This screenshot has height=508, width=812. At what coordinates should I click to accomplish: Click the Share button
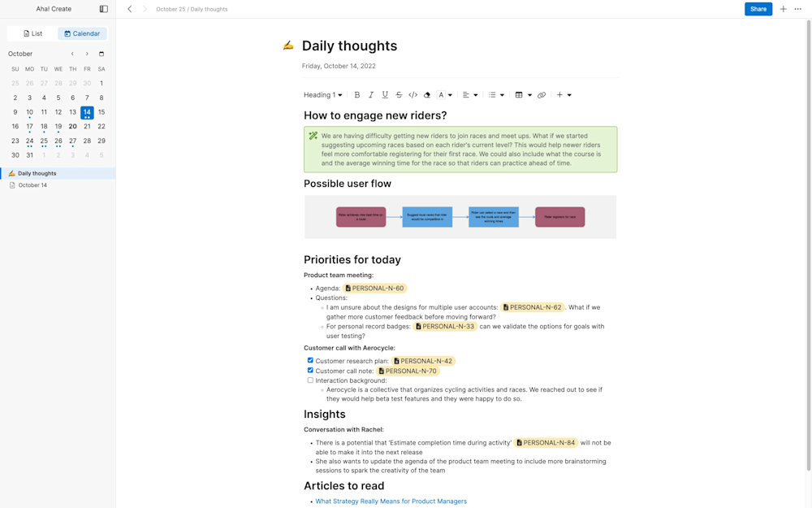tap(758, 9)
